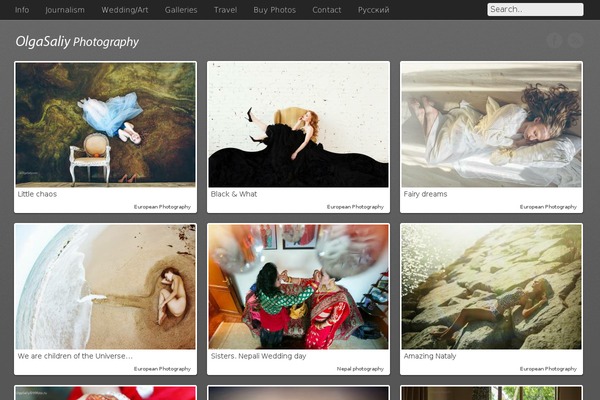Screen dimensions: 600x400
Task: Open the Info menu item
Action: click(x=22, y=10)
